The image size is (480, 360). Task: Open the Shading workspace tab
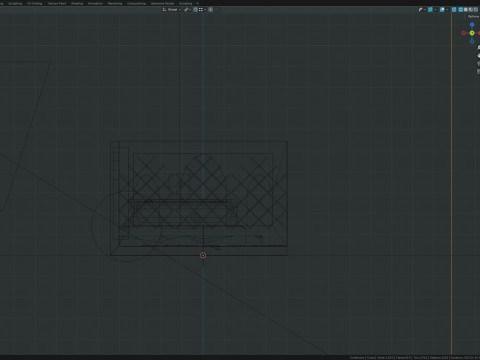77,3
